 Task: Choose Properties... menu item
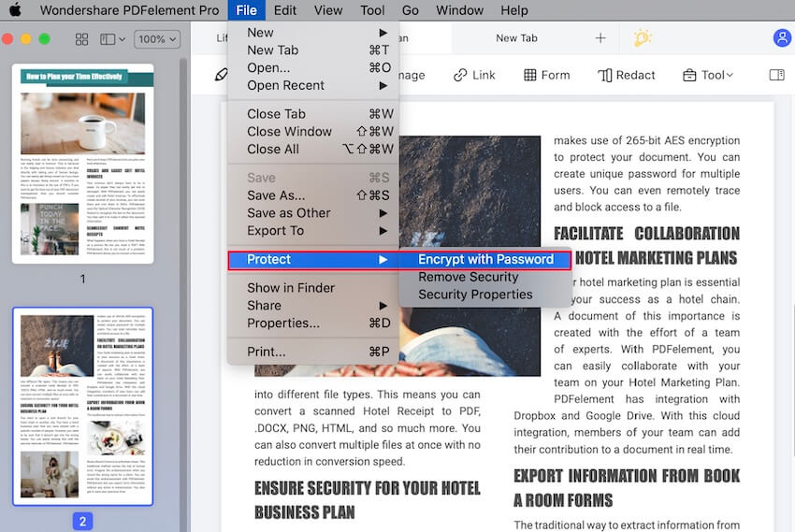coord(313,324)
